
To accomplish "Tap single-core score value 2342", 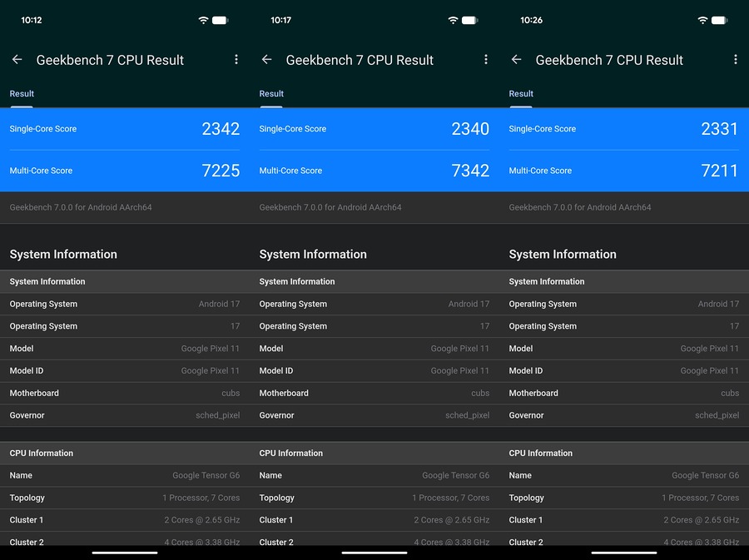I will 221,129.
